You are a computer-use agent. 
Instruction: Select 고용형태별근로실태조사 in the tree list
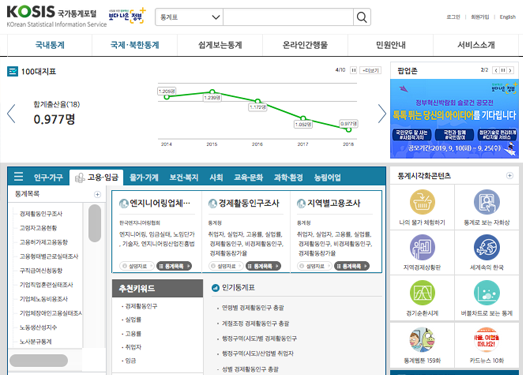pyautogui.click(x=49, y=256)
